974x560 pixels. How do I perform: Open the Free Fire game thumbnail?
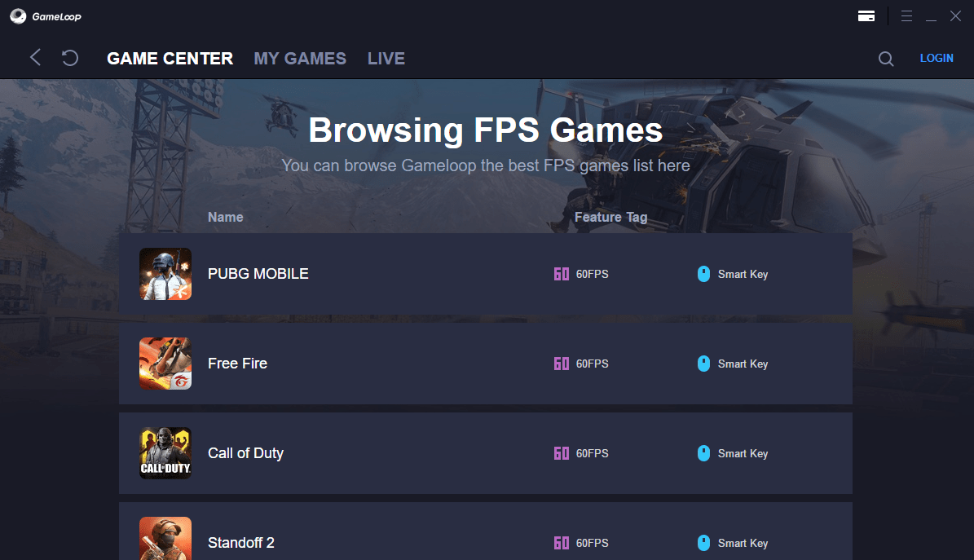pos(165,364)
